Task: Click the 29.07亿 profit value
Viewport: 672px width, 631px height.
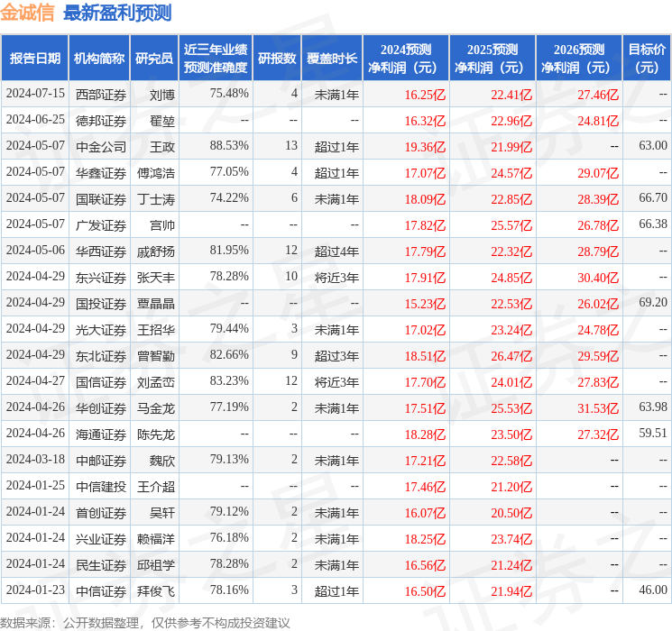Action: [x=598, y=173]
